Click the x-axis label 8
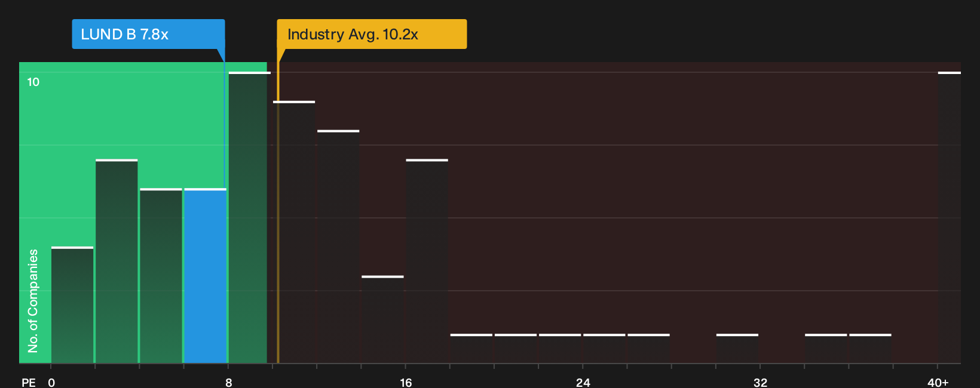Viewport: 980px width, 388px height. 229,382
